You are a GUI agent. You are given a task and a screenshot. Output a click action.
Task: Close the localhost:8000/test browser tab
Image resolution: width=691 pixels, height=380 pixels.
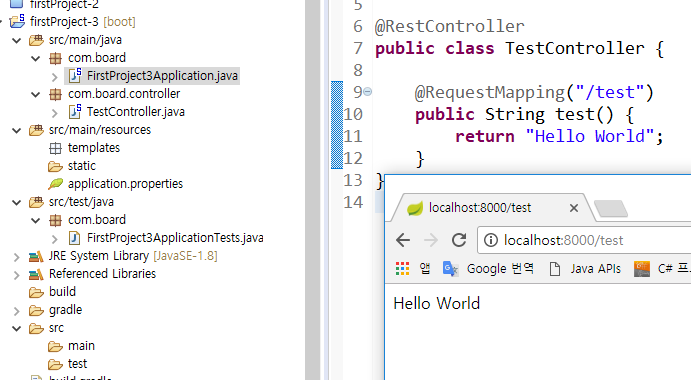[x=573, y=208]
